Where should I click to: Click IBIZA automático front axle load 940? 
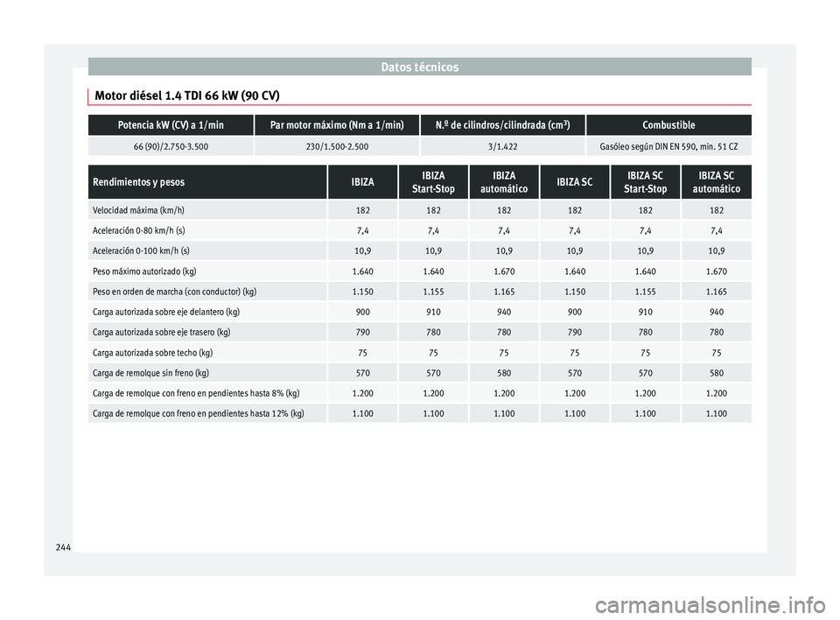click(504, 312)
